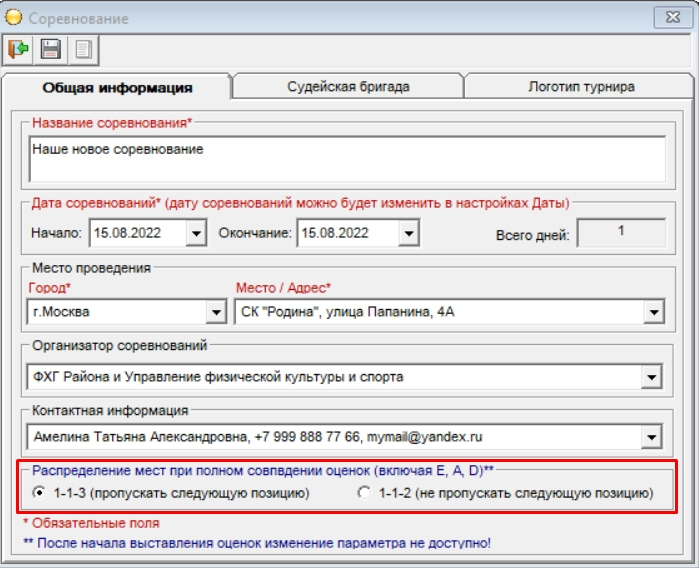
Task: Click into the Начало date field
Action: [136, 234]
